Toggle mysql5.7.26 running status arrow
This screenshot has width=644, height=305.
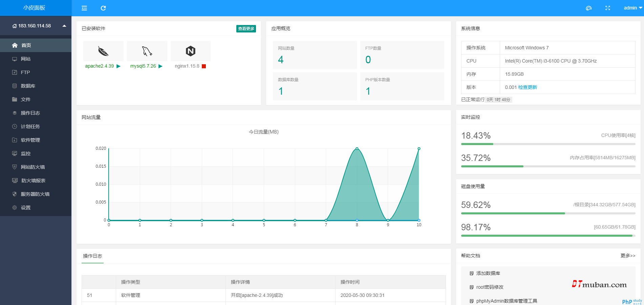[160, 66]
